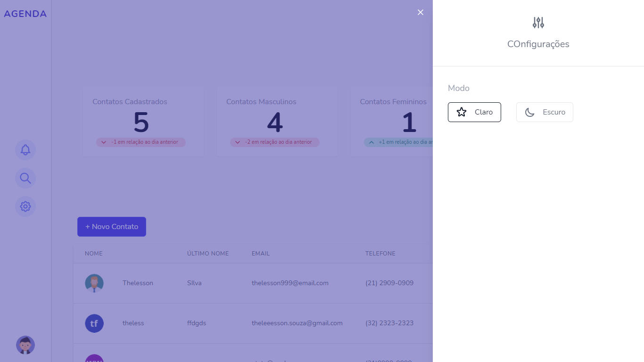Click the Contatos Cadastrados card title
This screenshot has width=644, height=362.
coord(130,102)
